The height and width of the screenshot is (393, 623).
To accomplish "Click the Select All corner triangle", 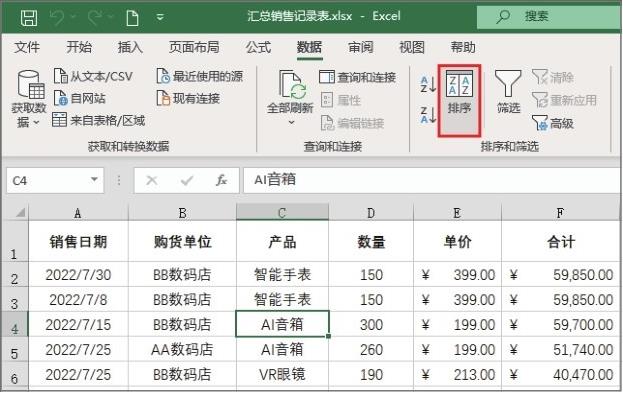I will click(x=20, y=213).
